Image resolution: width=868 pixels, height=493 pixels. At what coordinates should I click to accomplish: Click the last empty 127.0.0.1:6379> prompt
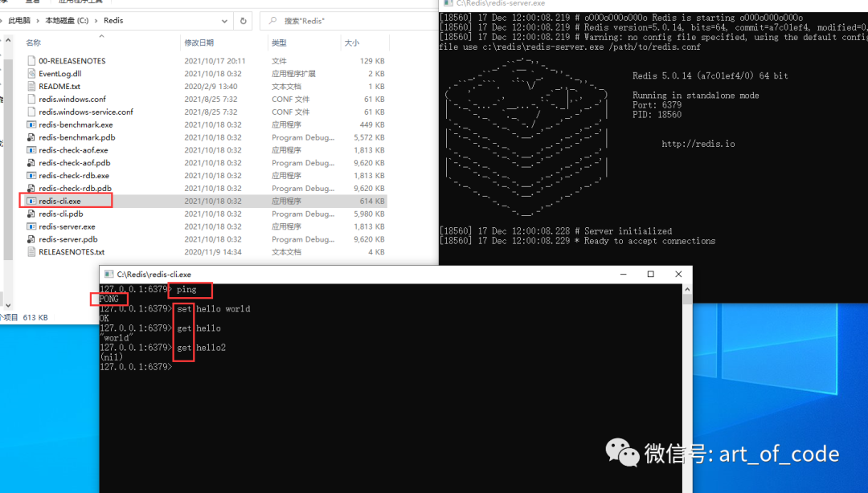point(136,367)
